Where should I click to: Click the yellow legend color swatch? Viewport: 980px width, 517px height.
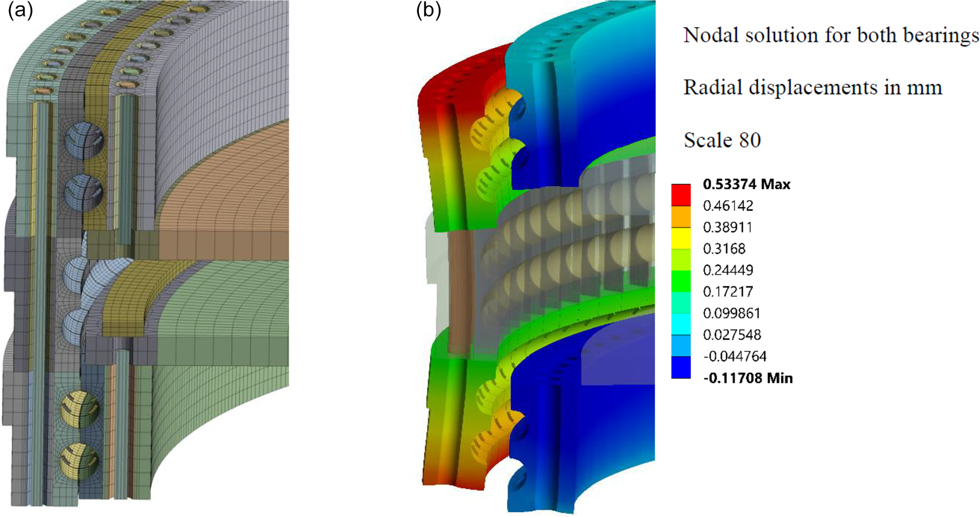pyautogui.click(x=681, y=238)
